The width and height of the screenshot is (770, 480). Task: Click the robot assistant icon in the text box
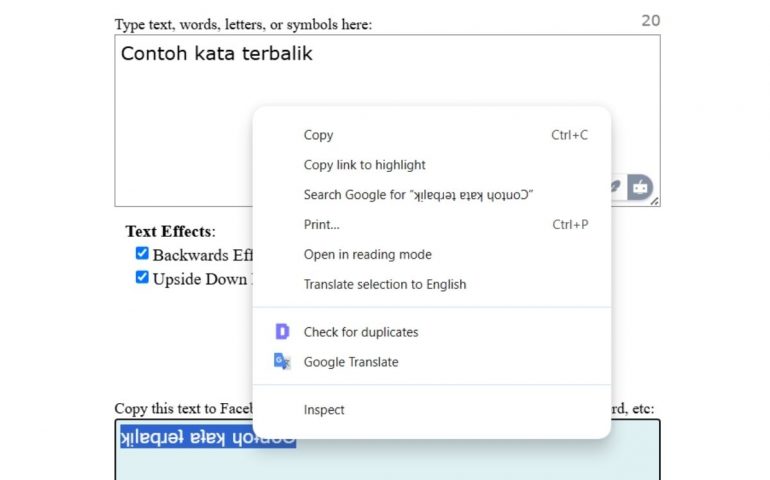[x=640, y=186]
